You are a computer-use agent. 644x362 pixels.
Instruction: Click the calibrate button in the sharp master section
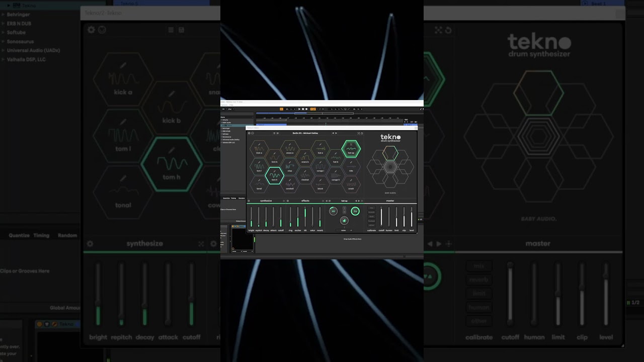(x=372, y=230)
